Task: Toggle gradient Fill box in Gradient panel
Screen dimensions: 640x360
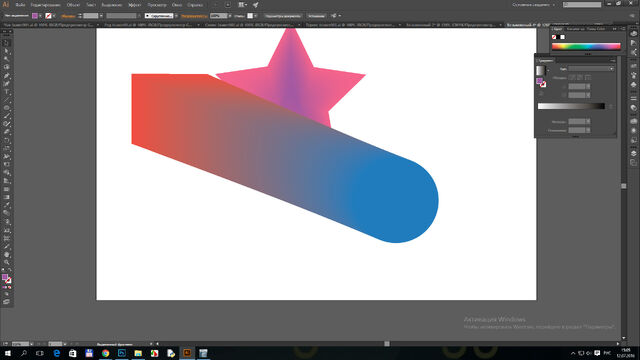Action: coord(540,81)
